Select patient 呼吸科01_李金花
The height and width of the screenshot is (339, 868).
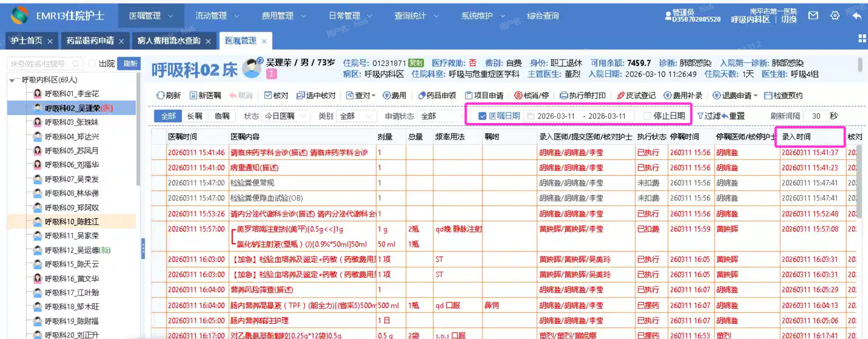click(x=72, y=94)
